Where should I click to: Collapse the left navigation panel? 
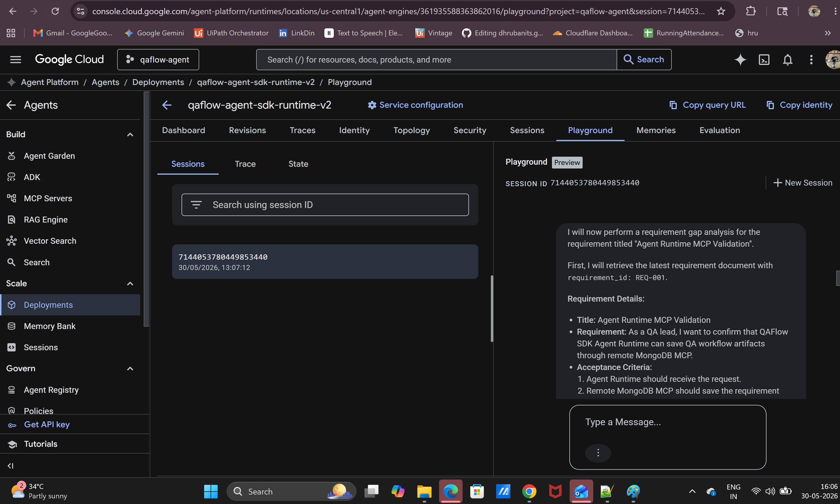(x=11, y=466)
